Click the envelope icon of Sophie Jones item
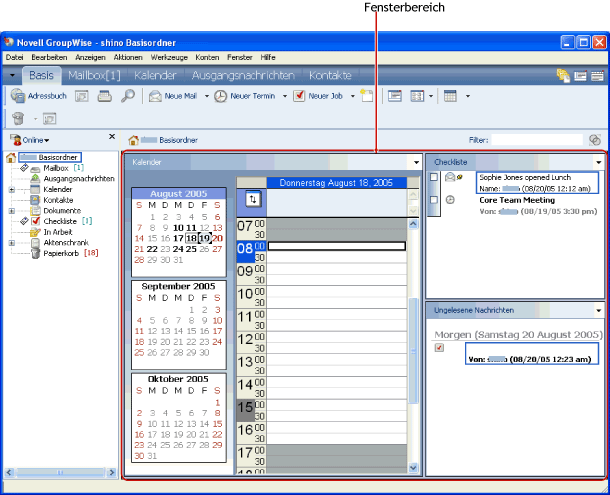The image size is (610, 495). click(x=450, y=177)
